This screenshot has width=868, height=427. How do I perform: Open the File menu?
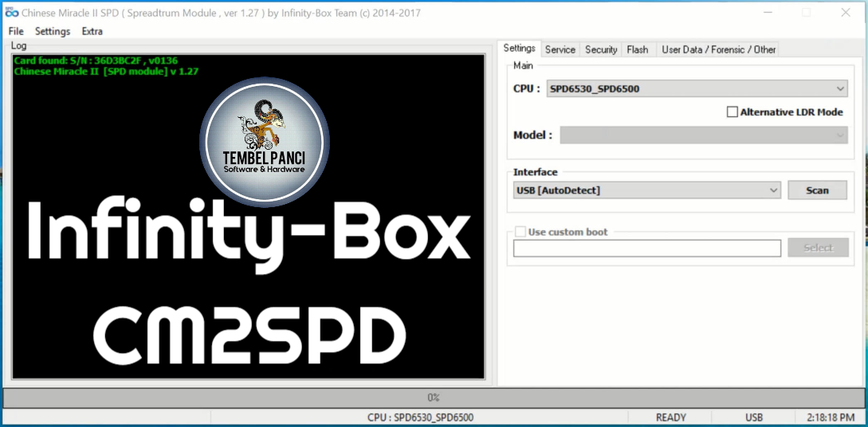tap(16, 32)
